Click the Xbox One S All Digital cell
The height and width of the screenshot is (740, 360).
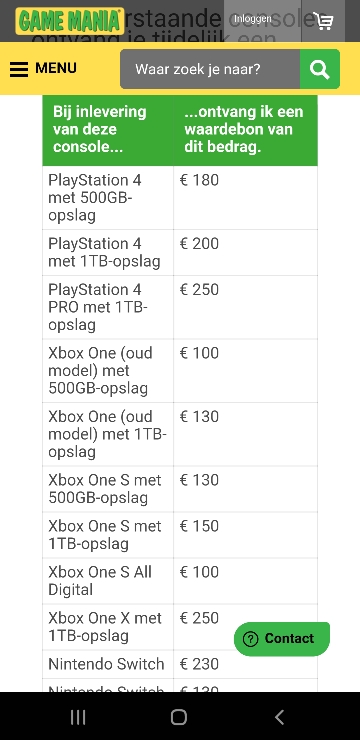click(x=108, y=581)
